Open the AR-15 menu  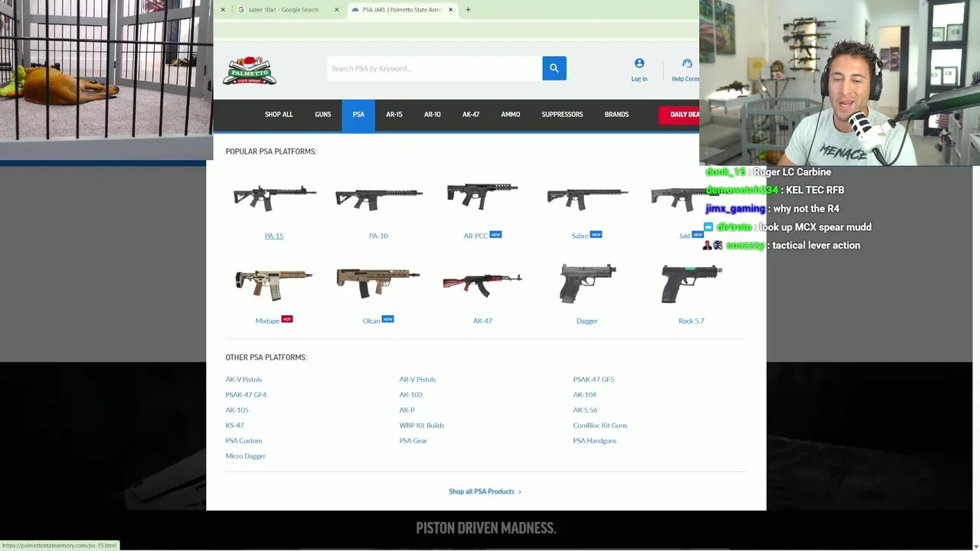(394, 114)
